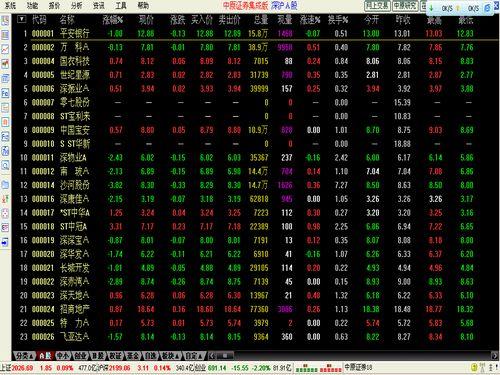Open the 系统 menu
The width and height of the screenshot is (500, 375).
(10, 5)
